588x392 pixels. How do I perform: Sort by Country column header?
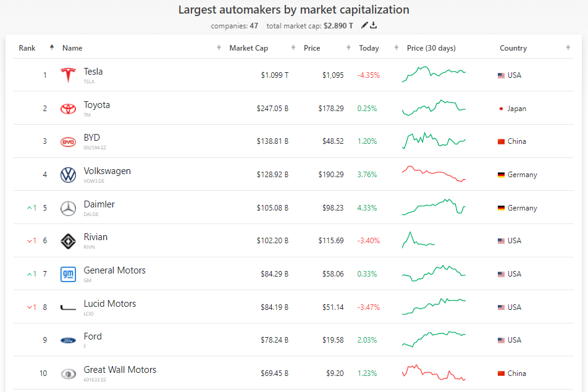point(513,48)
